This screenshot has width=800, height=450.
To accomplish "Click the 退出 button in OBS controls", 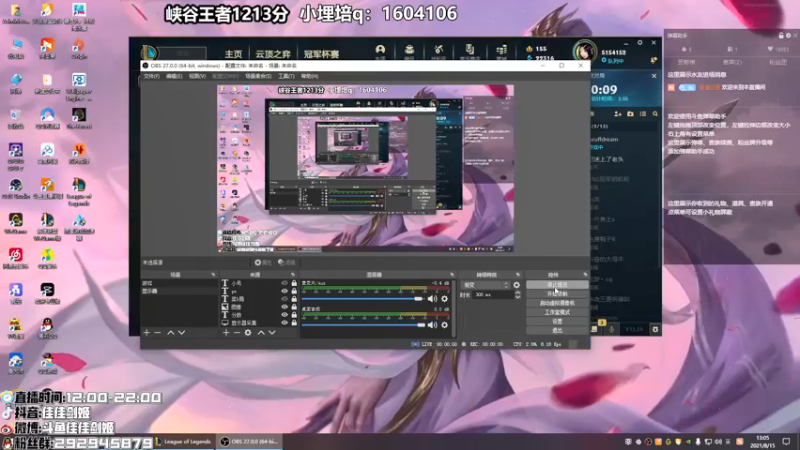I will pos(557,331).
